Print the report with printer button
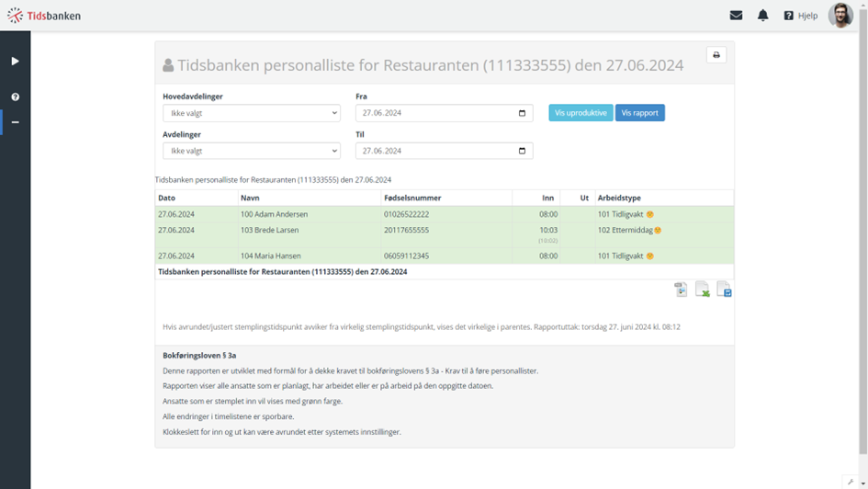 [x=716, y=55]
